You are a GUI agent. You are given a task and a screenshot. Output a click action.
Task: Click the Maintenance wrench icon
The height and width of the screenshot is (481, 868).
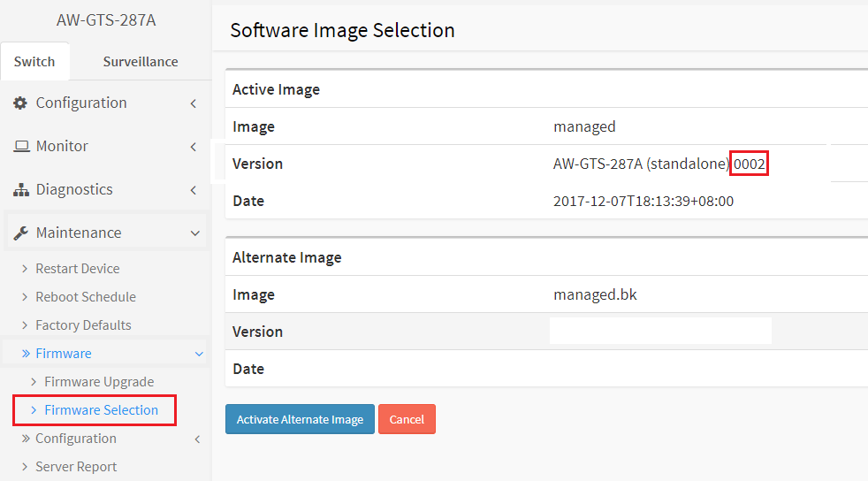tap(21, 233)
